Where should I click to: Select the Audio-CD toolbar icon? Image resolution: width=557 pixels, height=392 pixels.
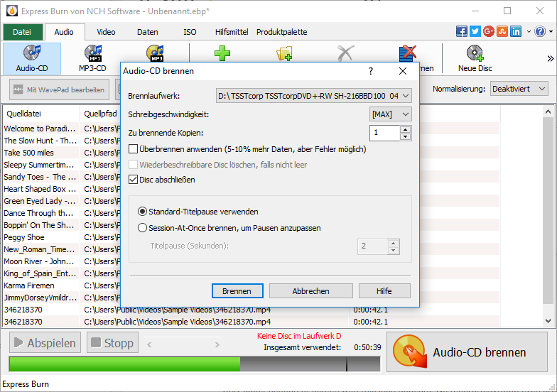click(32, 58)
